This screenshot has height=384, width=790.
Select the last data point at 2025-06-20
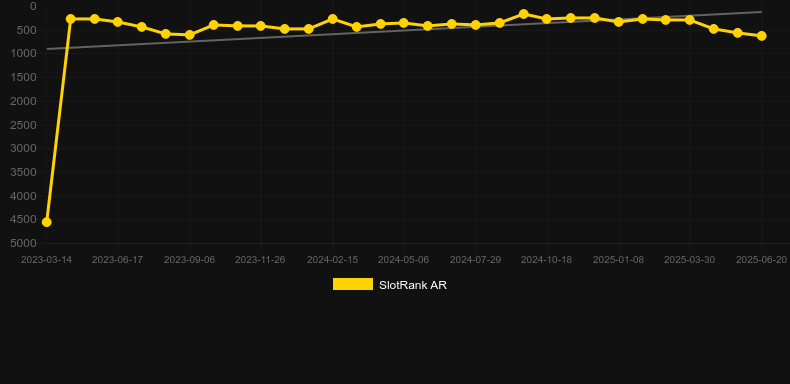click(761, 36)
